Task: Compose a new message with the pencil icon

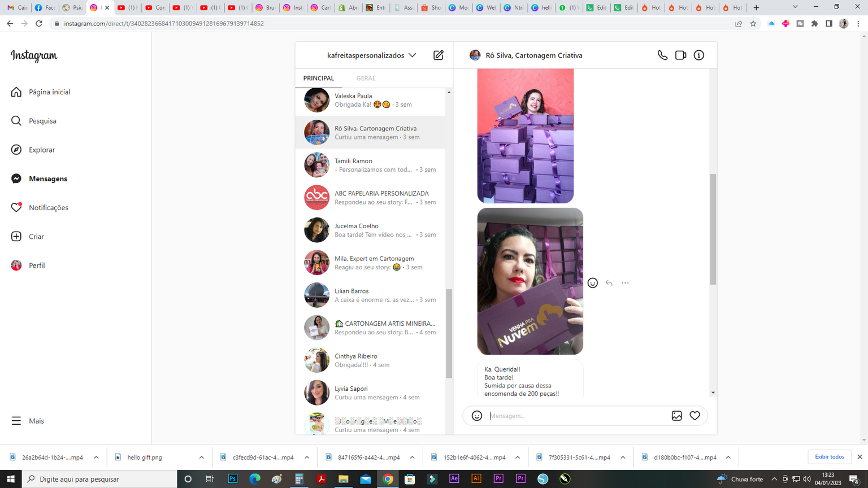Action: [x=439, y=55]
